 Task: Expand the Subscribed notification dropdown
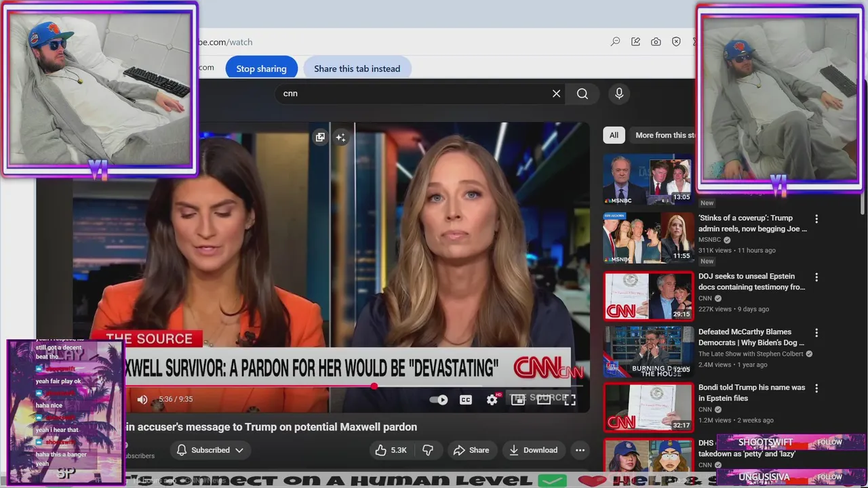[x=210, y=450]
